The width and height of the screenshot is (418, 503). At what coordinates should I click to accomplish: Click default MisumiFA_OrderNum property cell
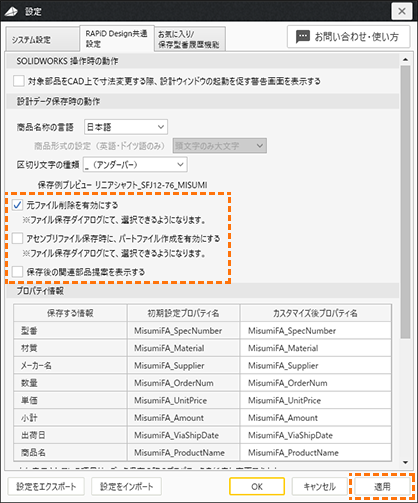[183, 383]
